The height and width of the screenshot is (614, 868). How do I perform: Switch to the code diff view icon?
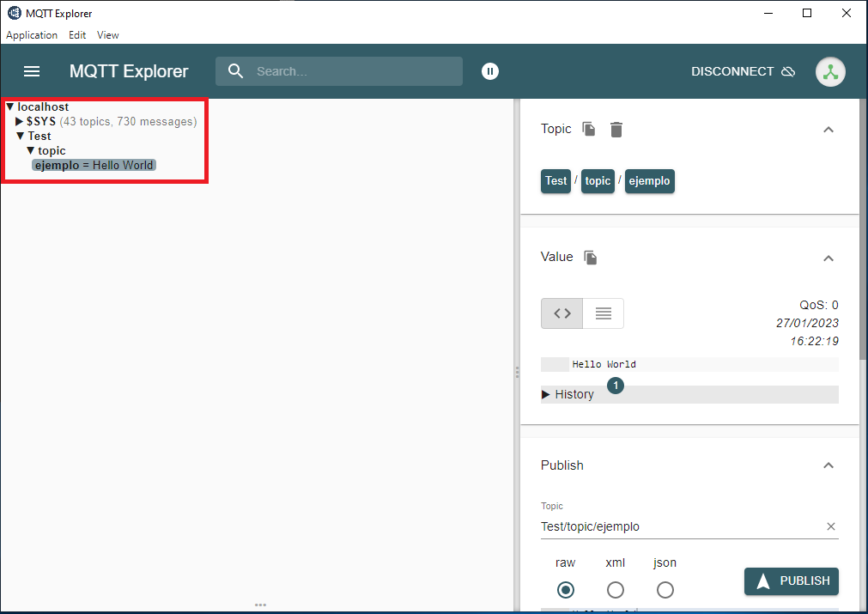click(x=561, y=313)
